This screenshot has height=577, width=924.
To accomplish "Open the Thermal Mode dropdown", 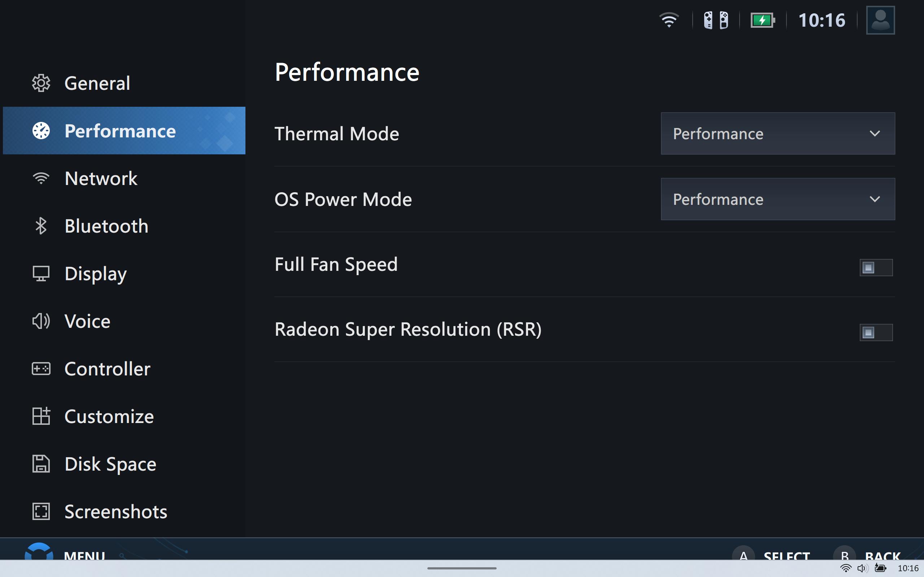I will pyautogui.click(x=778, y=133).
